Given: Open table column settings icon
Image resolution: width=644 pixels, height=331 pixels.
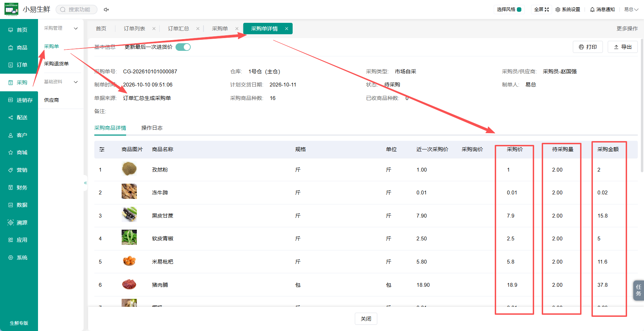Looking at the screenshot, I should [102, 149].
